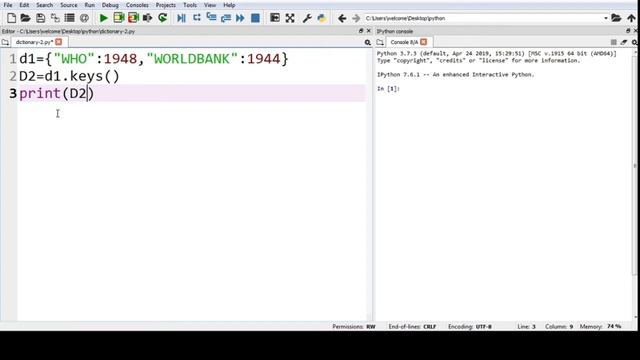The image size is (640, 360).
Task: Undock the Editor pane
Action: tap(361, 31)
